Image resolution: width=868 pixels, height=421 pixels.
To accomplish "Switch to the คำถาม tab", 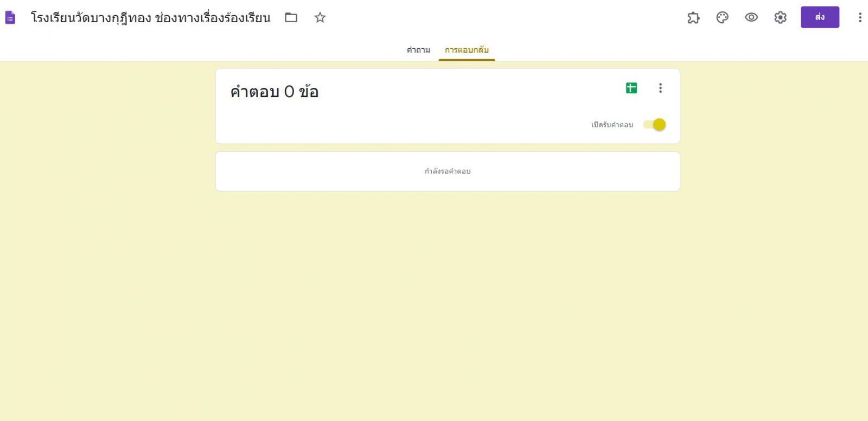I will point(418,50).
